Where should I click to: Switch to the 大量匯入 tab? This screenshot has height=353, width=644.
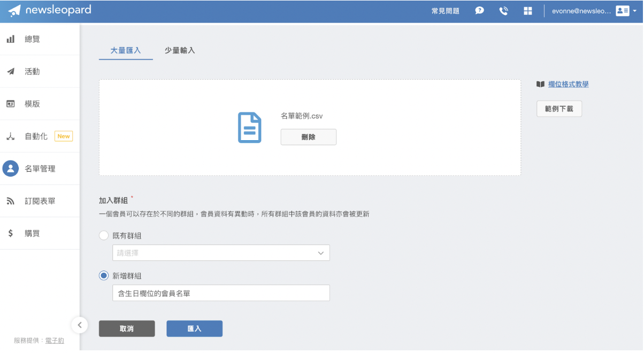coord(126,51)
